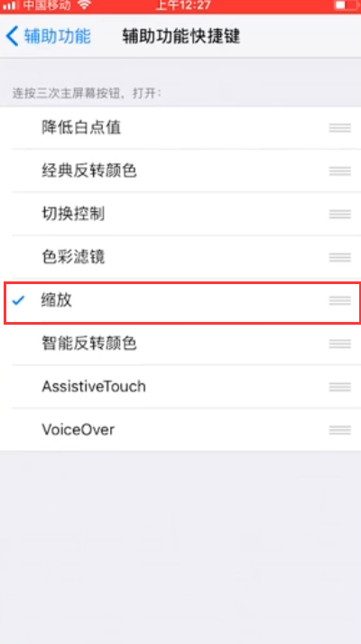
Task: Tap the reorder handle for 色彩滤镜
Action: 339,257
